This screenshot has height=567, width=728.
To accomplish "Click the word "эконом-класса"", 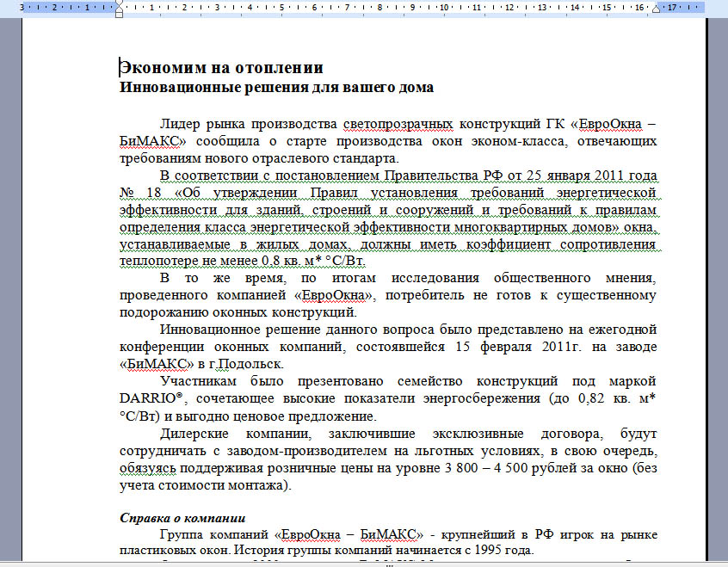I will tap(519, 141).
